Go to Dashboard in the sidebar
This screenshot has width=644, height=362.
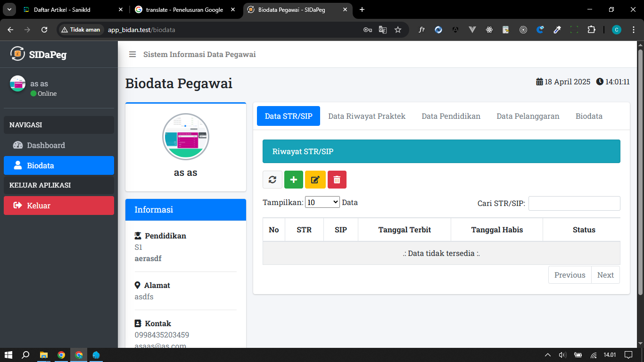pyautogui.click(x=46, y=145)
